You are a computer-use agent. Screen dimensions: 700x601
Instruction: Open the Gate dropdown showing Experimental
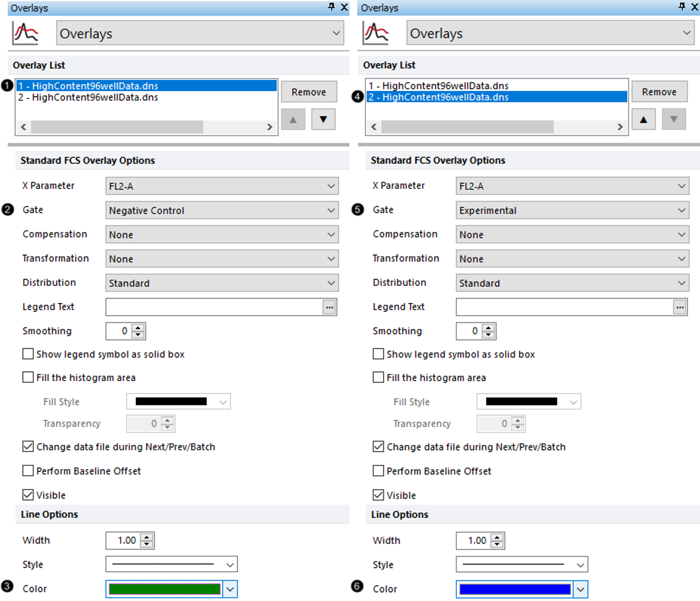point(573,210)
